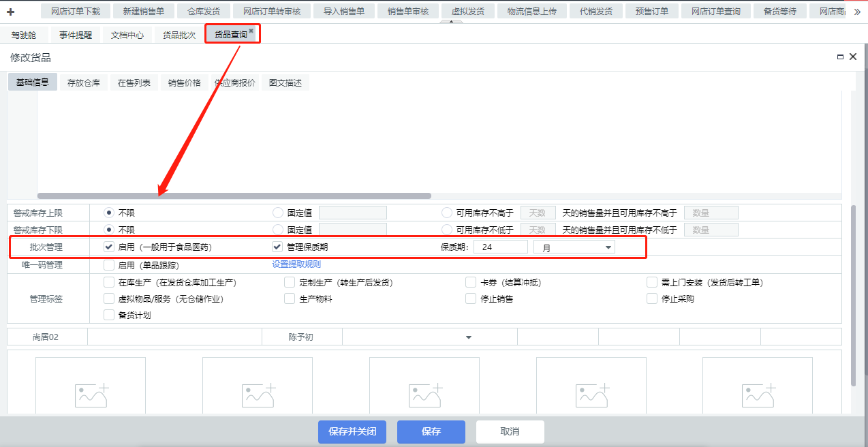Switch to 销售价格 tab
This screenshot has height=447, width=868.
pos(185,82)
